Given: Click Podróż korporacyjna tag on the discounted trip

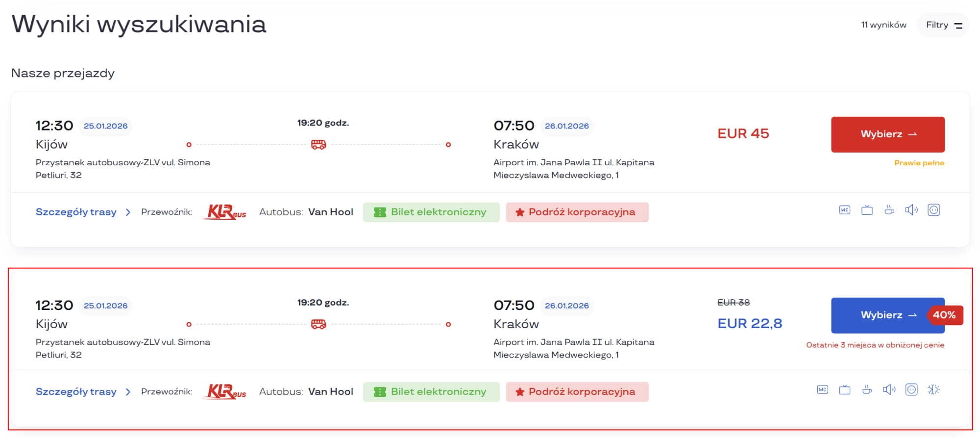Looking at the screenshot, I should 577,392.
